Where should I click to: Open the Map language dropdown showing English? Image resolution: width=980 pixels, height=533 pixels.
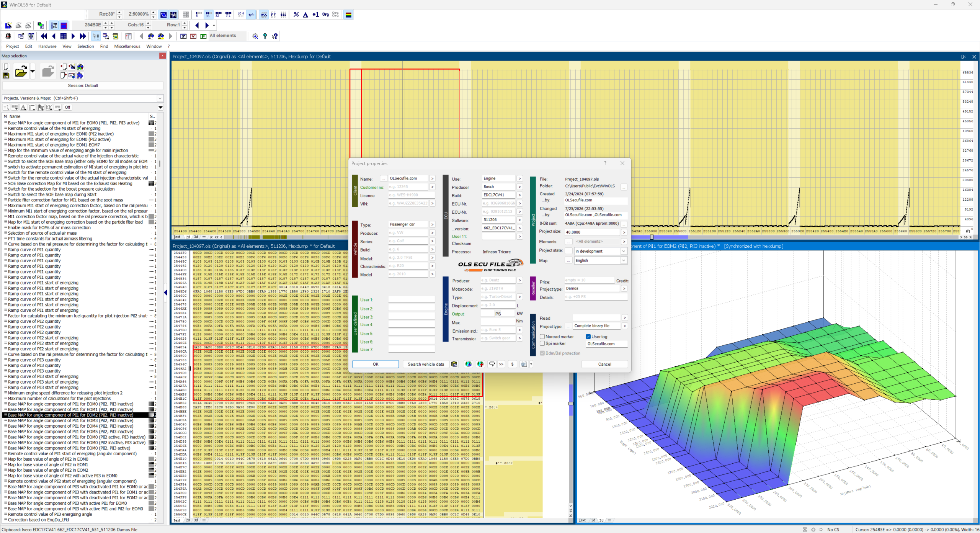point(623,260)
